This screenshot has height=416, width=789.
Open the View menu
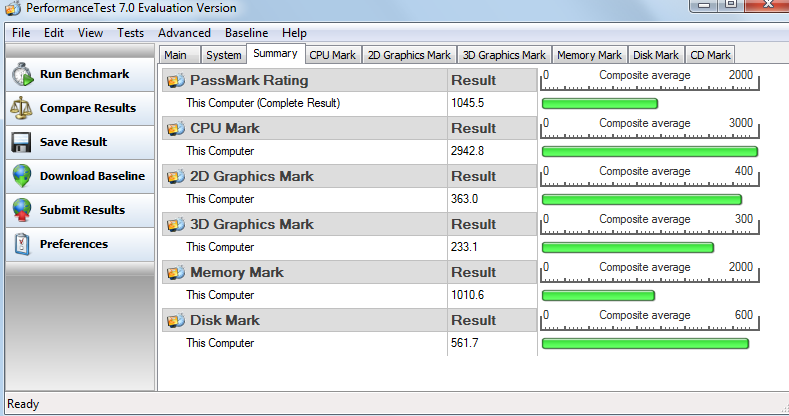tap(90, 33)
